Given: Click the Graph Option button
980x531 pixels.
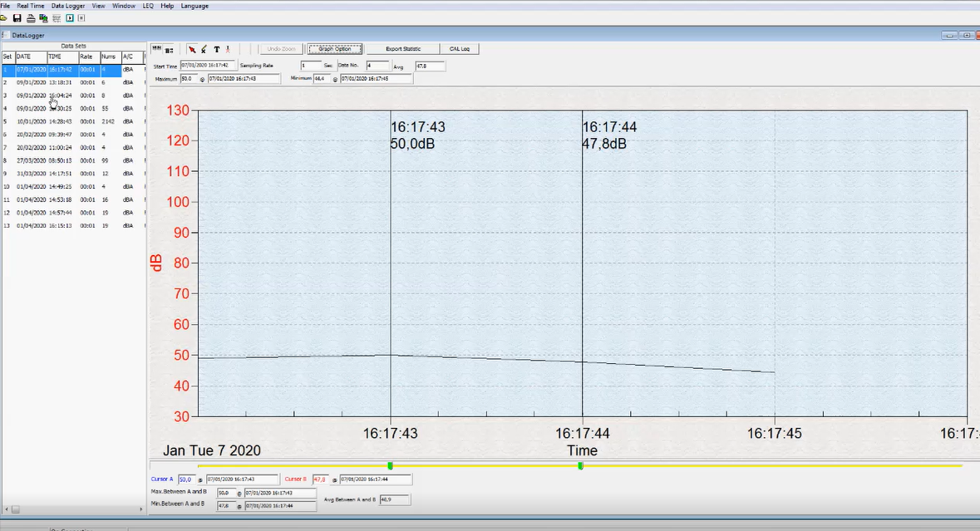Looking at the screenshot, I should [335, 49].
